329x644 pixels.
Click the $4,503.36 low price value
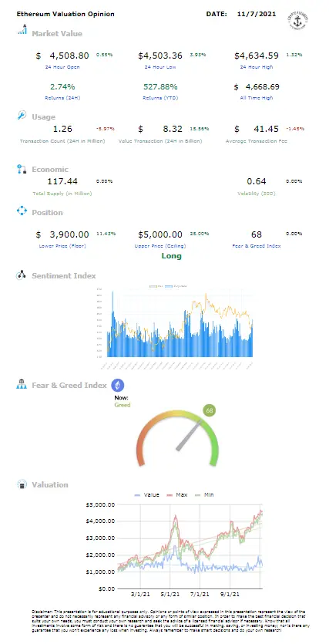point(160,56)
